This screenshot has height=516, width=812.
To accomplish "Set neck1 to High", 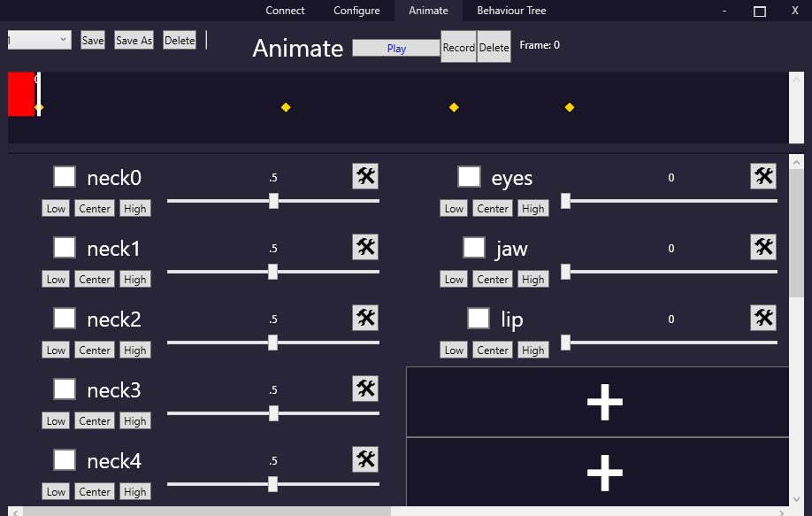I will coord(134,279).
